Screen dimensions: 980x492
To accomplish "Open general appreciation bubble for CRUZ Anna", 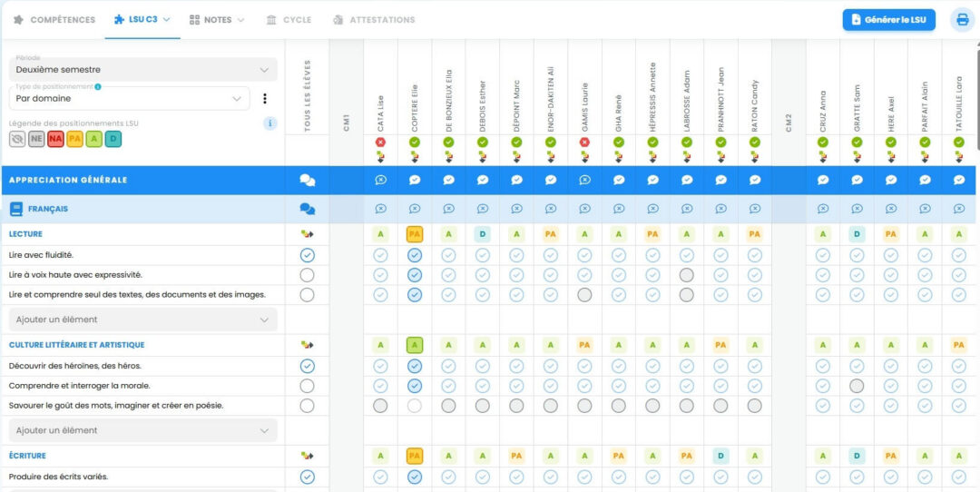I will click(x=823, y=180).
